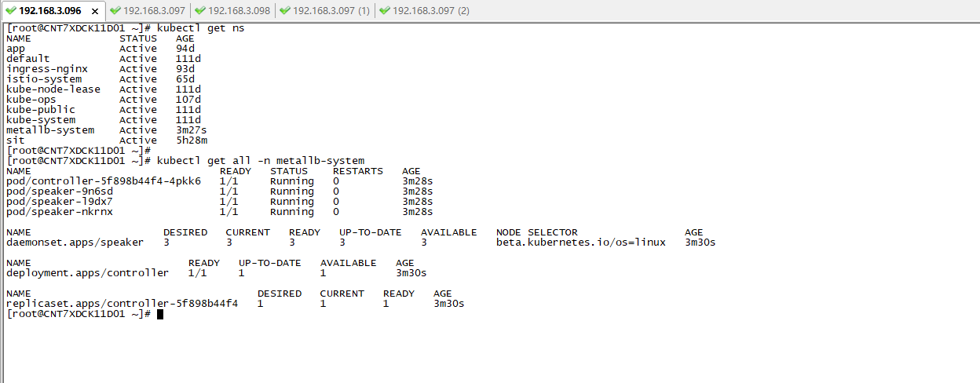Click 'metallb-system' in the namespace list
Image resolution: width=980 pixels, height=383 pixels.
pos(50,130)
